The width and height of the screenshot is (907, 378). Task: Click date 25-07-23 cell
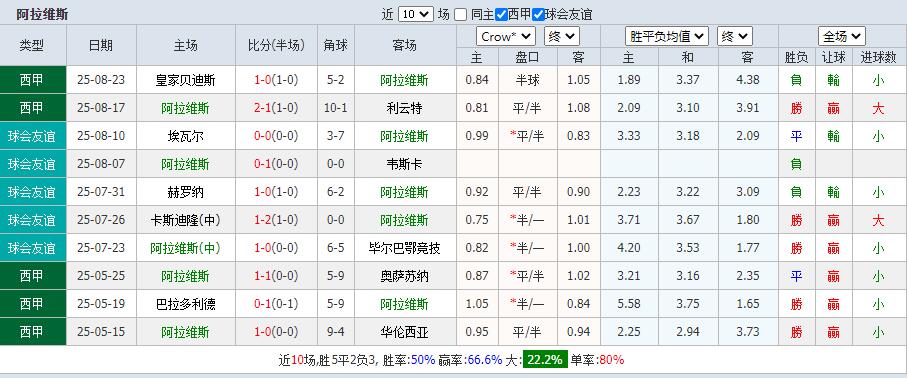(101, 248)
